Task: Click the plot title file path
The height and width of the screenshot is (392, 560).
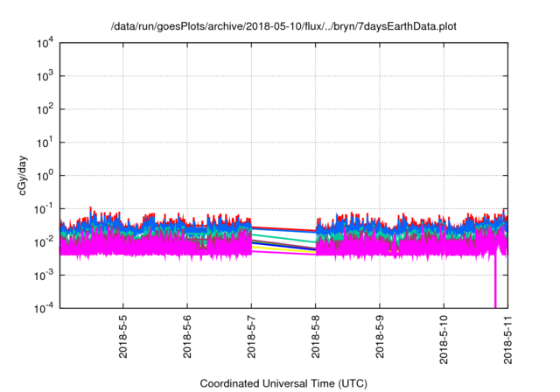Action: [283, 26]
